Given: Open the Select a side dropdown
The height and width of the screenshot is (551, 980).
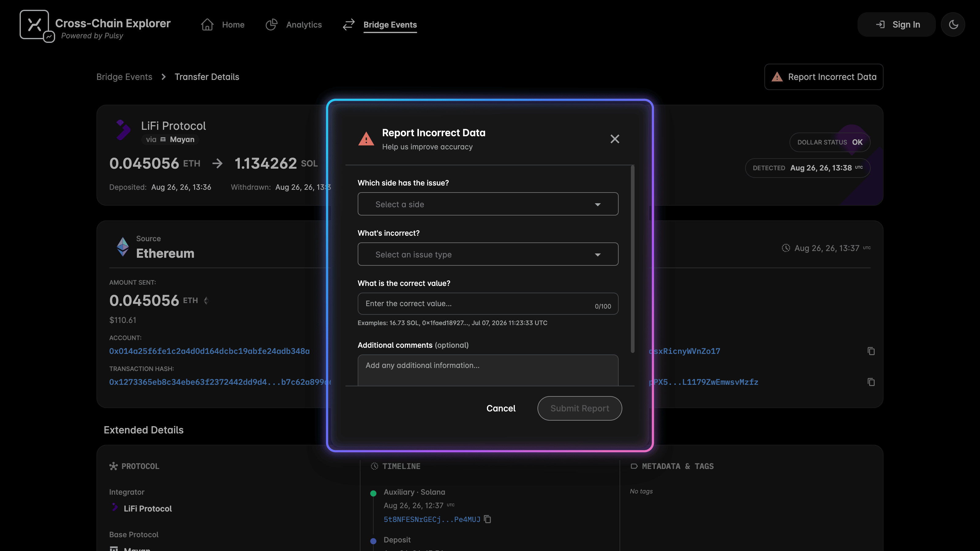Looking at the screenshot, I should [x=488, y=204].
